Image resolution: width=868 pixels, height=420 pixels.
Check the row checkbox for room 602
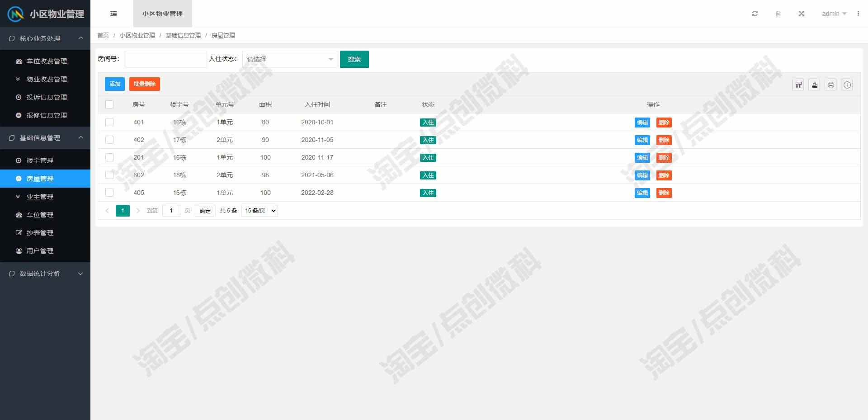point(109,175)
